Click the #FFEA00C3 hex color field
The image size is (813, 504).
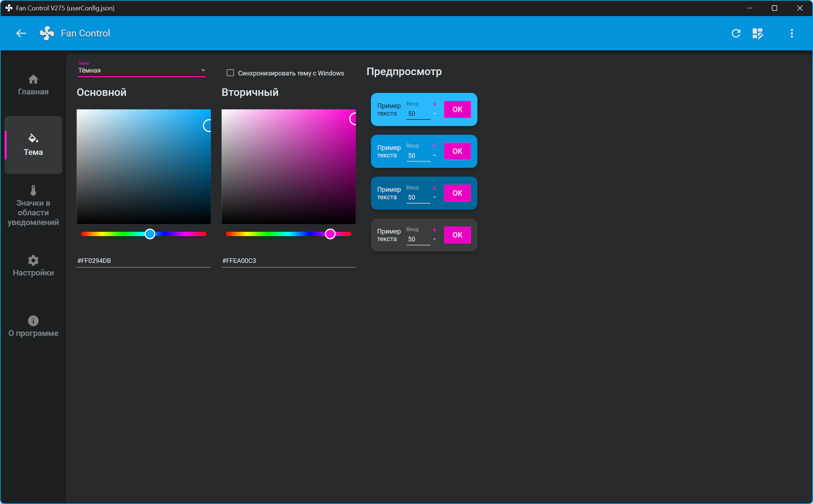coord(288,261)
